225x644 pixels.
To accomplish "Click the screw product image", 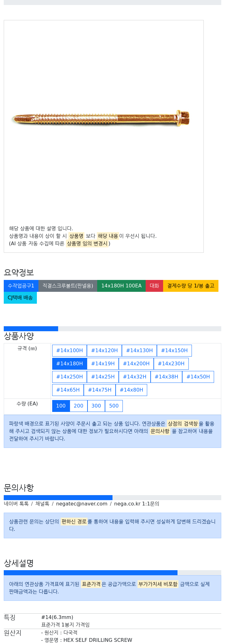I will 101,119.
